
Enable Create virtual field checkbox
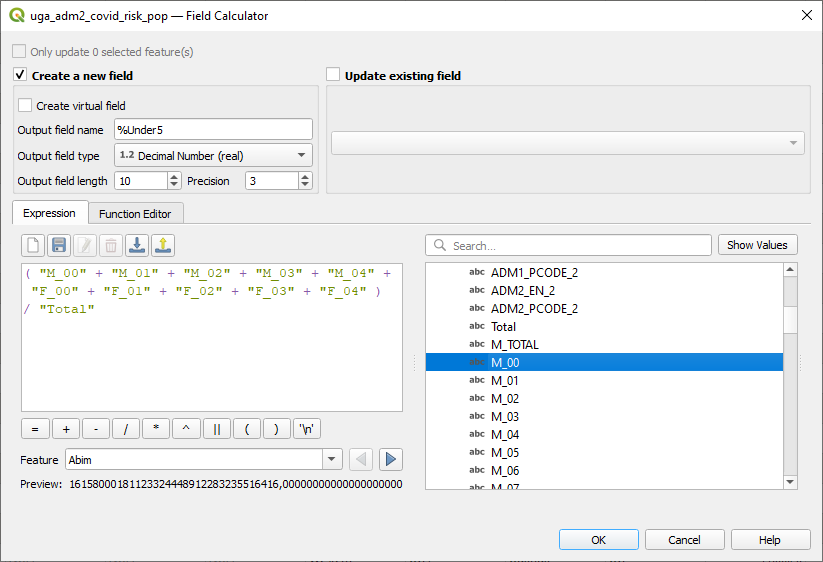25,105
